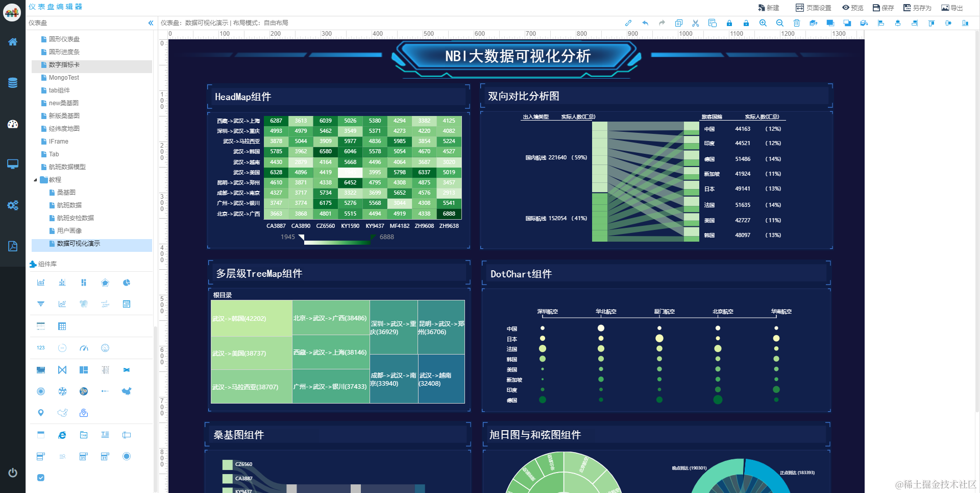Click the trash delete icon

coord(797,23)
